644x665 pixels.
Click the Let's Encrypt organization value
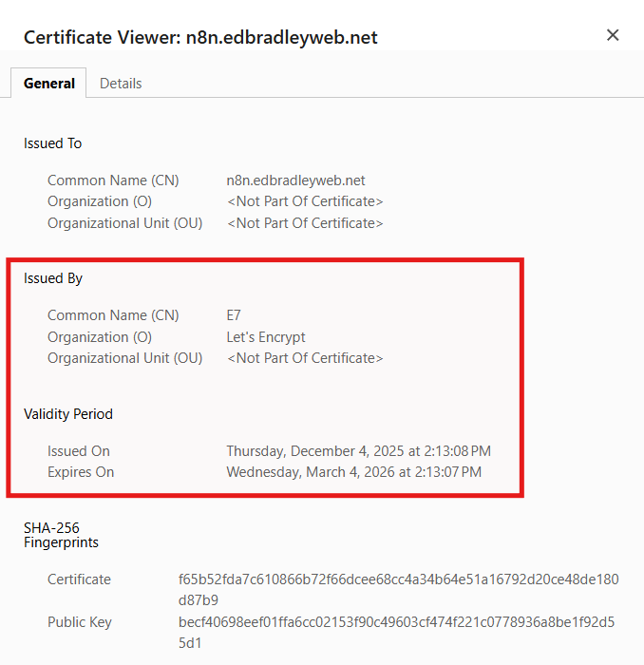266,337
